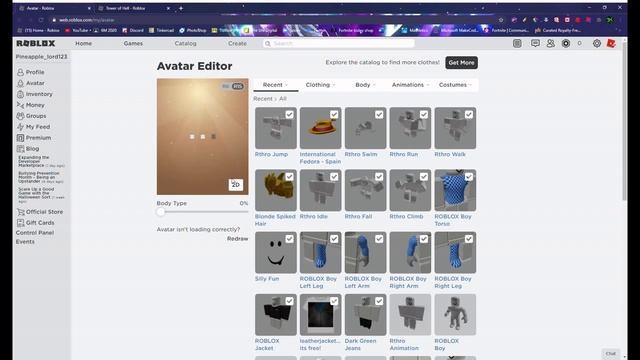Open the Events sidebar link
640x360 pixels.
(x=25, y=242)
